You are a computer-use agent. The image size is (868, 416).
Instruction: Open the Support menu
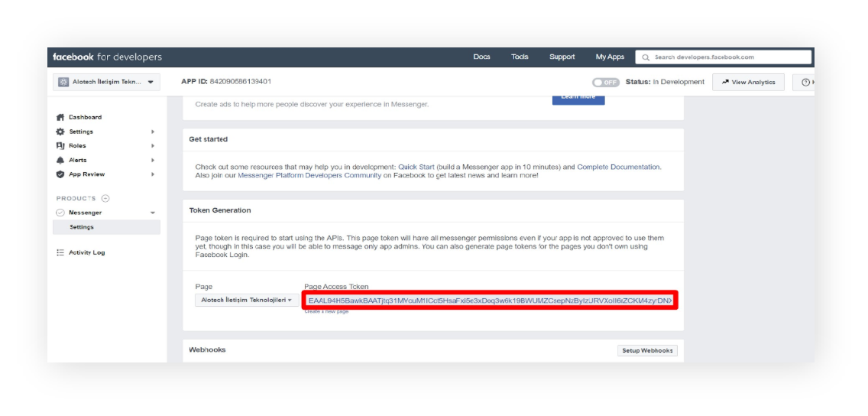point(562,57)
